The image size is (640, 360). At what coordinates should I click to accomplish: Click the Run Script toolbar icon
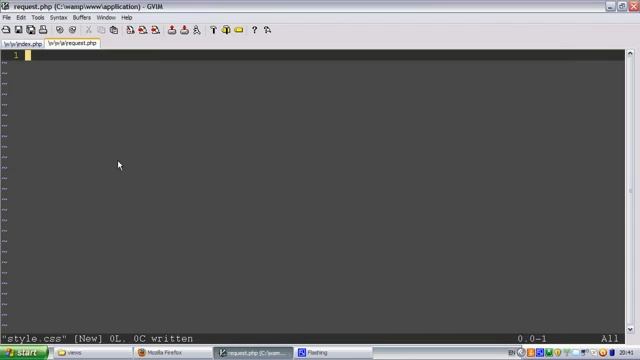pyautogui.click(x=197, y=30)
